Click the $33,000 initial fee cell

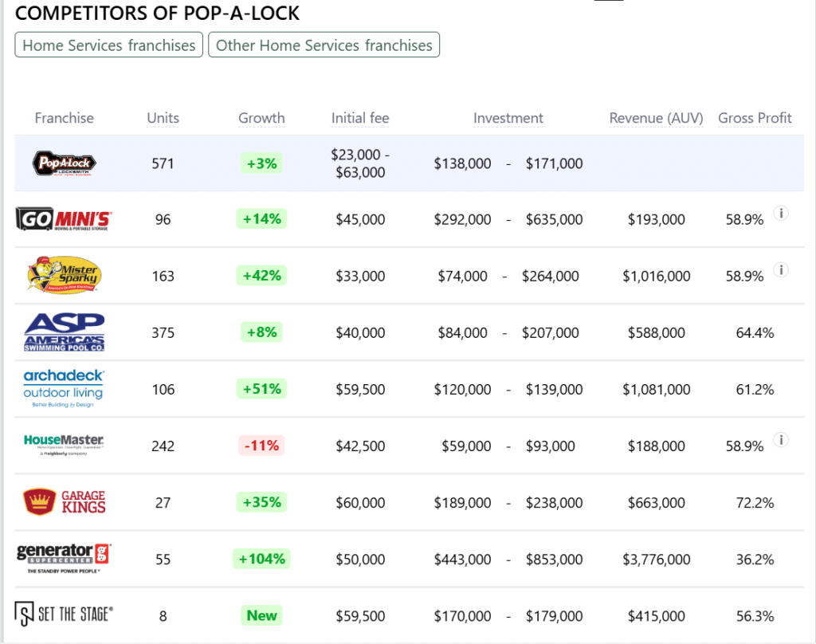[360, 276]
